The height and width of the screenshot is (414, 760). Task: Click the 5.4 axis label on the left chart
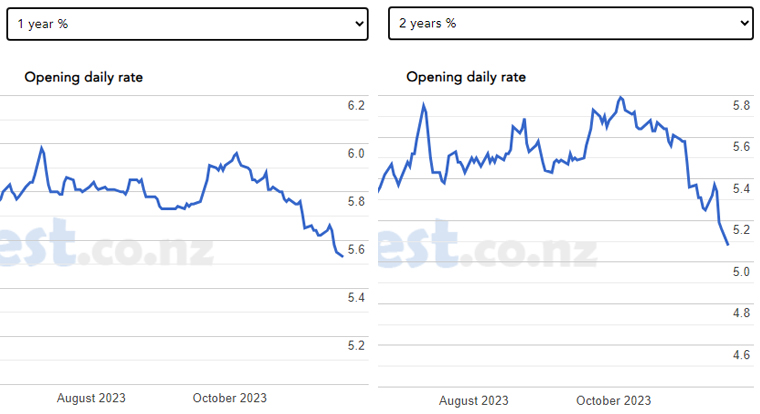[x=355, y=298]
